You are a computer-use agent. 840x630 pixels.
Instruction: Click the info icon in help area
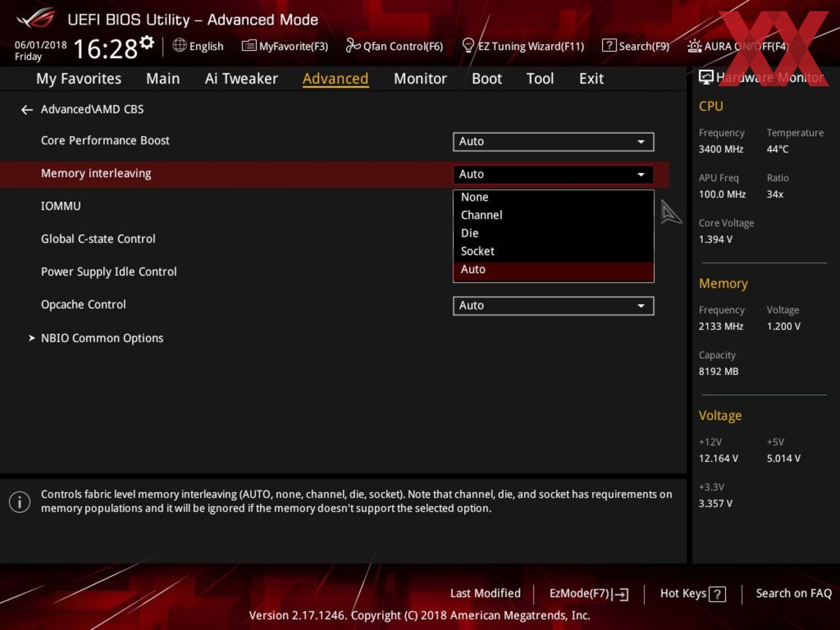pos(20,502)
